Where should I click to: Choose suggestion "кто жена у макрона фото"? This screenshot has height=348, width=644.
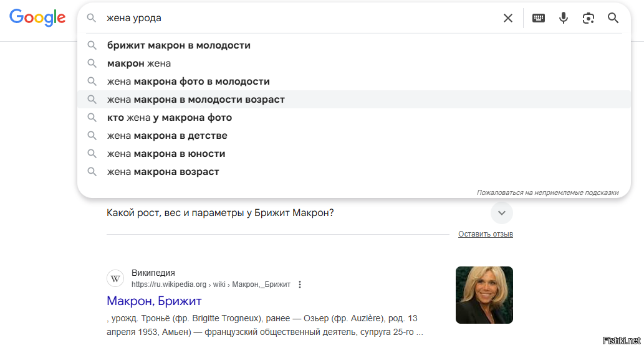(x=170, y=118)
